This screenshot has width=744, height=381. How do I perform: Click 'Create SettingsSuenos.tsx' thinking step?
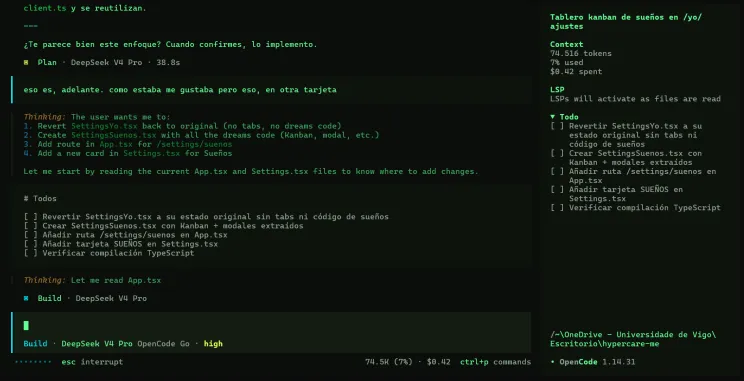tap(201, 135)
